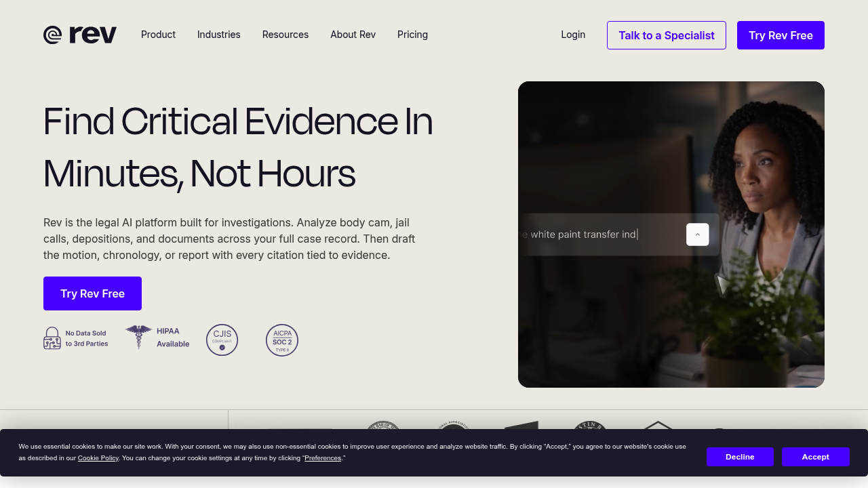868x488 pixels.
Task: Open the Cookie Policy link
Action: point(98,458)
